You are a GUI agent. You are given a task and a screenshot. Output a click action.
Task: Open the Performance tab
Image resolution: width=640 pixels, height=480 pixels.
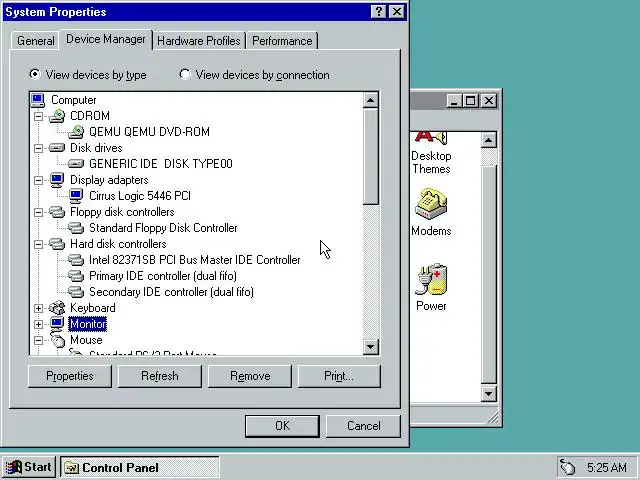282,41
